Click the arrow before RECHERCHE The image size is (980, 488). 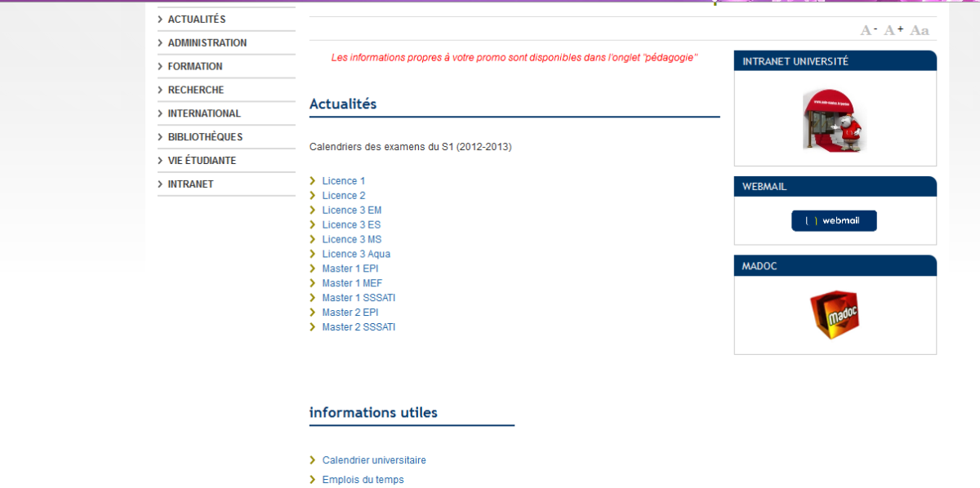[x=160, y=91]
